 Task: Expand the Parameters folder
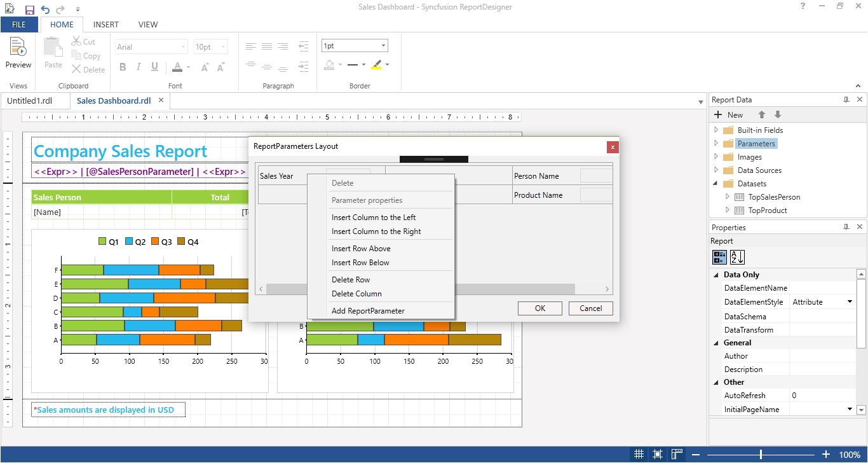(x=716, y=144)
